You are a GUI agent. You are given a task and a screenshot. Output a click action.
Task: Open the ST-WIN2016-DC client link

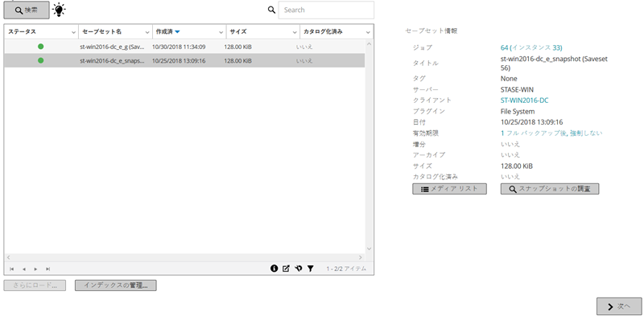point(525,101)
